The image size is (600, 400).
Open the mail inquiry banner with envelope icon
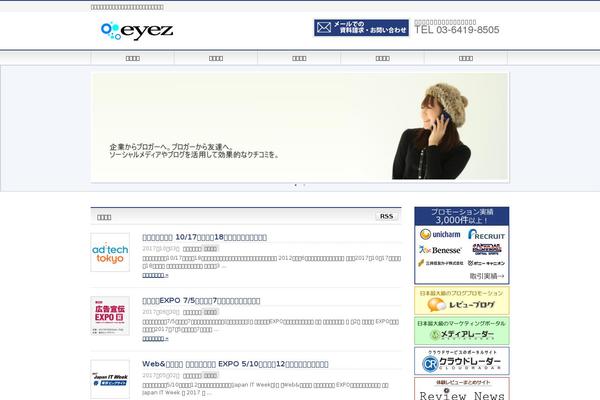[361, 28]
